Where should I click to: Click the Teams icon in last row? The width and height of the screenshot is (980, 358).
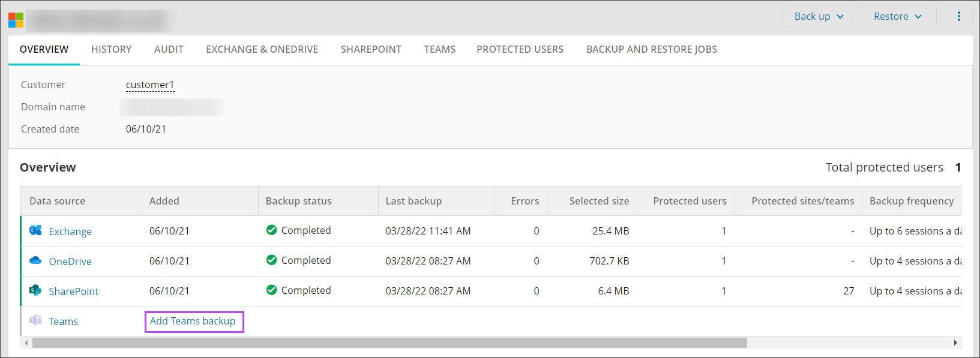pyautogui.click(x=35, y=320)
